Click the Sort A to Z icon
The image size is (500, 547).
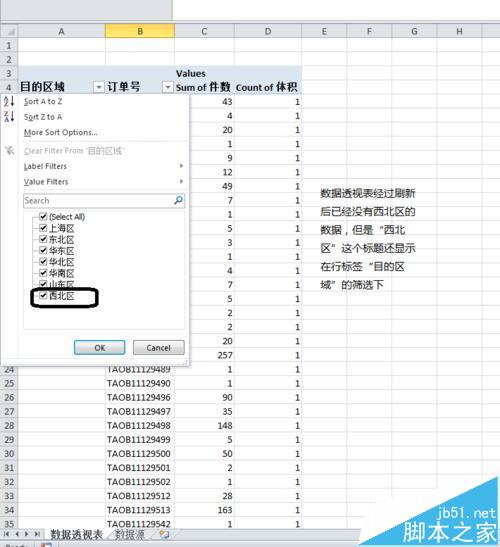click(9, 102)
